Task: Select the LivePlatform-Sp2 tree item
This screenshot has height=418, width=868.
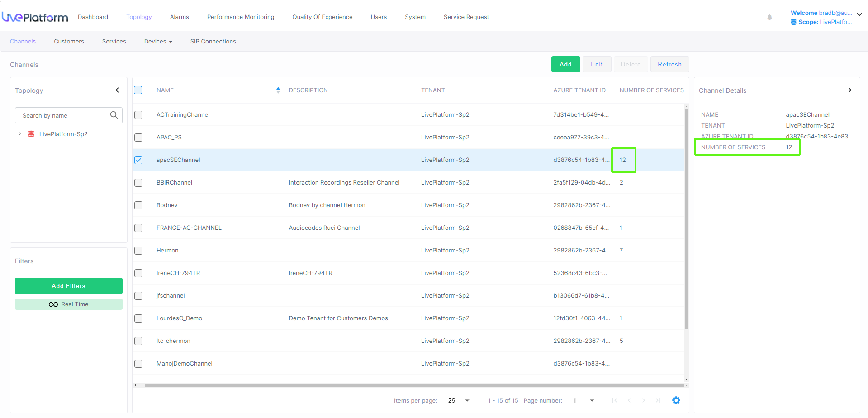Action: (x=63, y=134)
